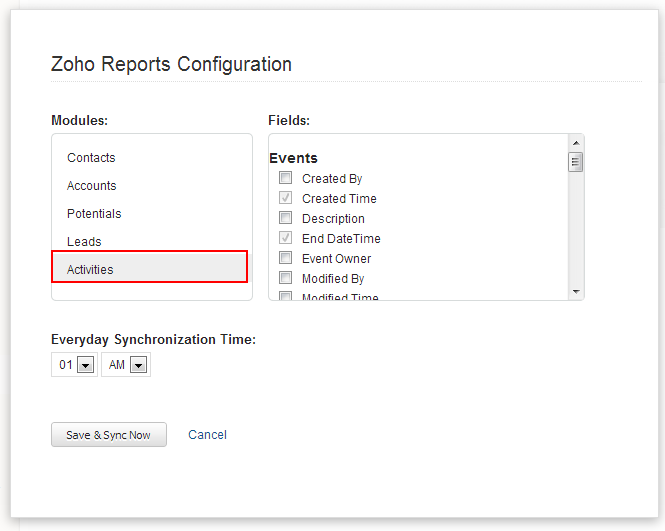This screenshot has width=665, height=531.
Task: Click the Save & Sync Now button
Action: point(108,435)
